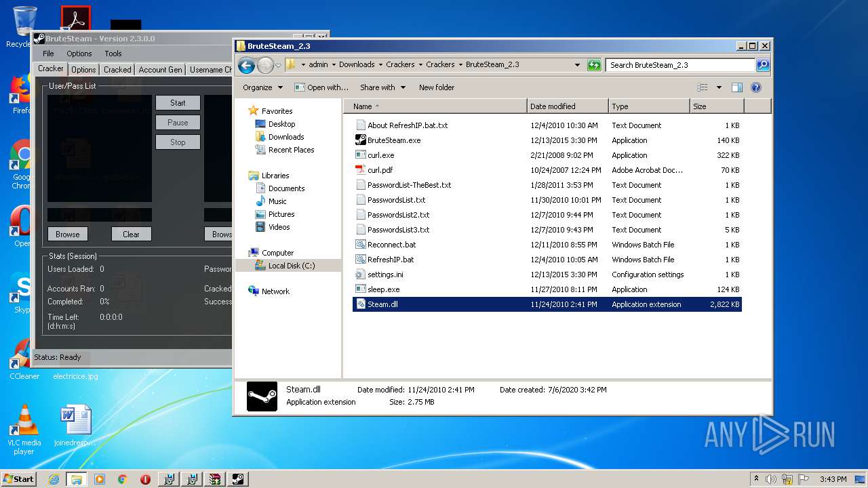The width and height of the screenshot is (868, 488).
Task: Select Reconnect.bat batch file icon
Action: coord(361,245)
